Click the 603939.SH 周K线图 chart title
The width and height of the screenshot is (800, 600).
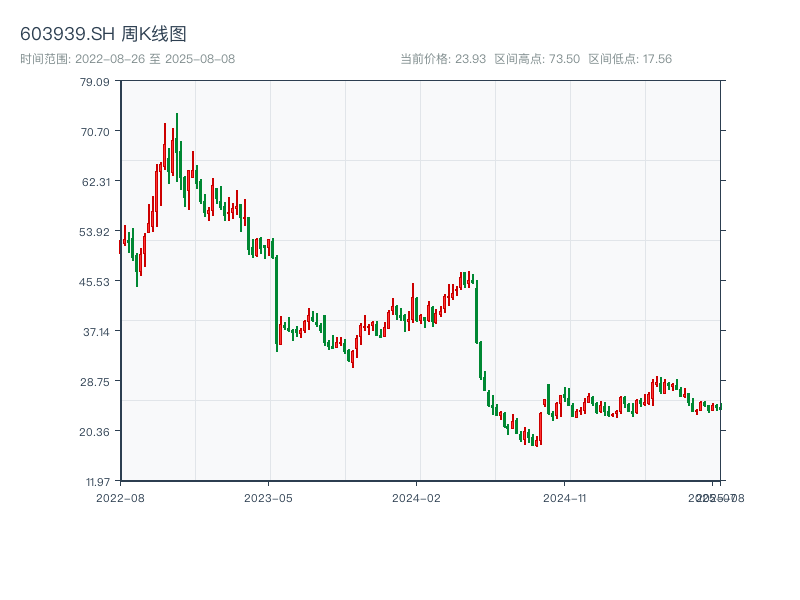pyautogui.click(x=103, y=34)
